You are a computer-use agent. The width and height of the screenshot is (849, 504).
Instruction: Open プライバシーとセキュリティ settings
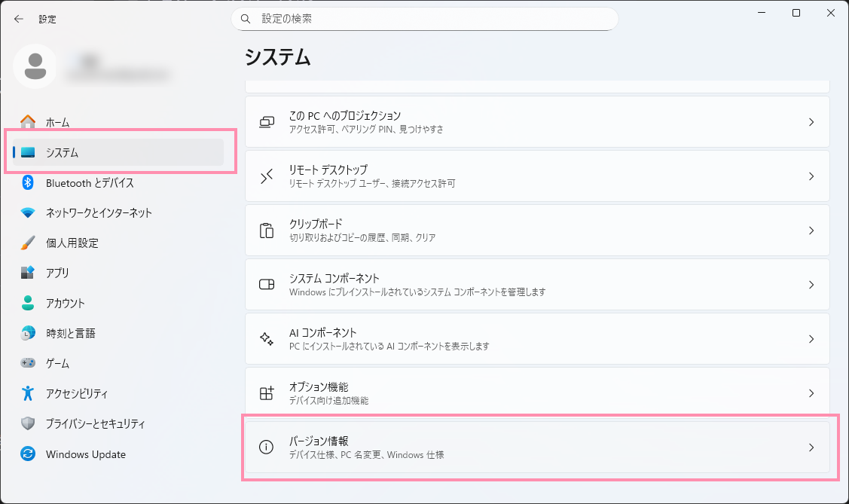point(95,423)
